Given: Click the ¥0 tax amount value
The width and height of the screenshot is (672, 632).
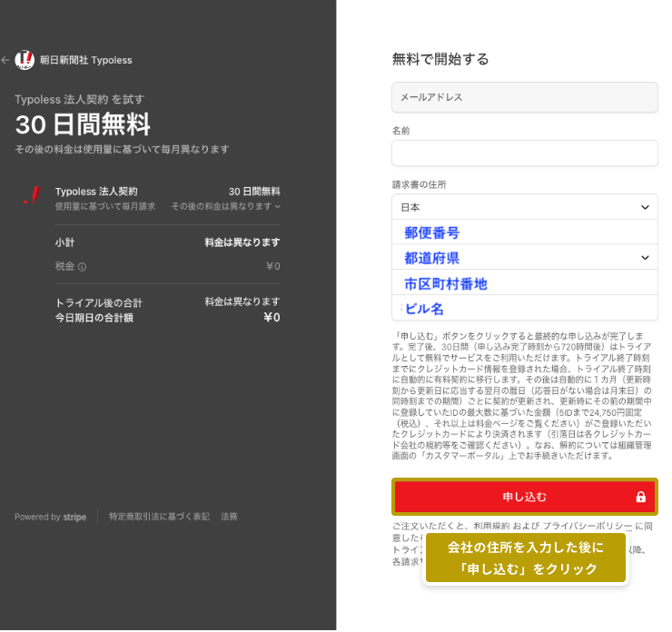Looking at the screenshot, I should pyautogui.click(x=273, y=266).
